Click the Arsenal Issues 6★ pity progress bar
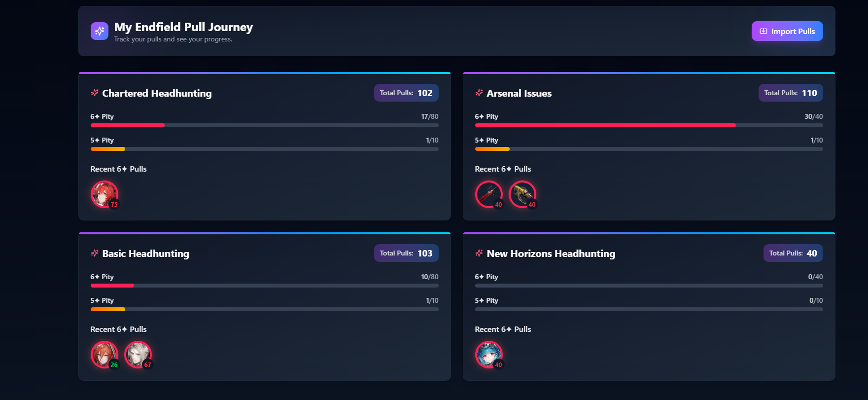The width and height of the screenshot is (868, 400). point(649,125)
